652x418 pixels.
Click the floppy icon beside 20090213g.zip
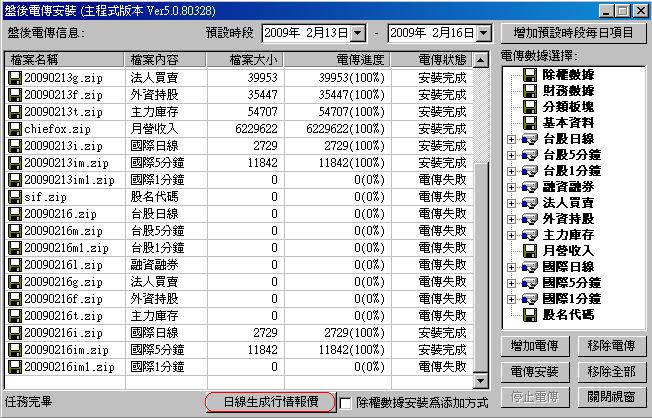15,78
